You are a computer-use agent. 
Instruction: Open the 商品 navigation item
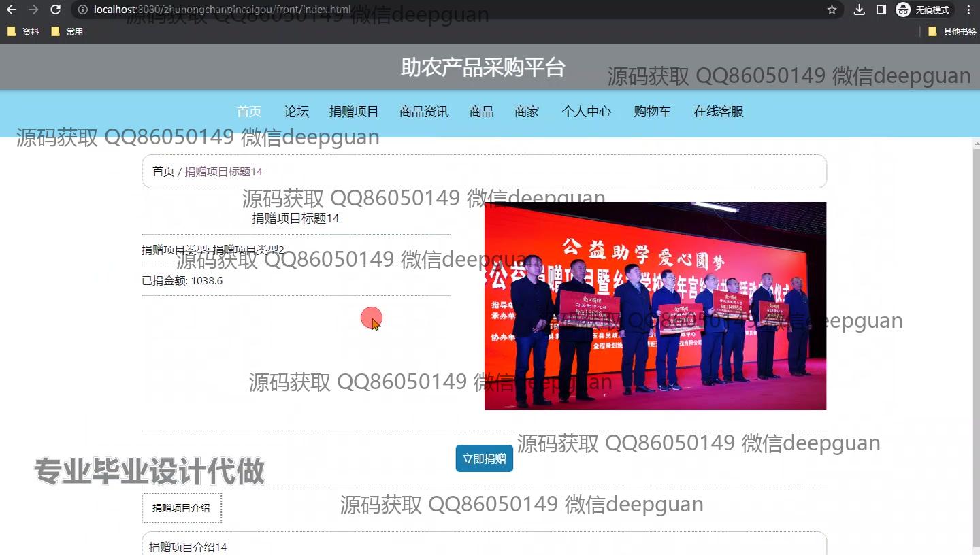(x=481, y=112)
